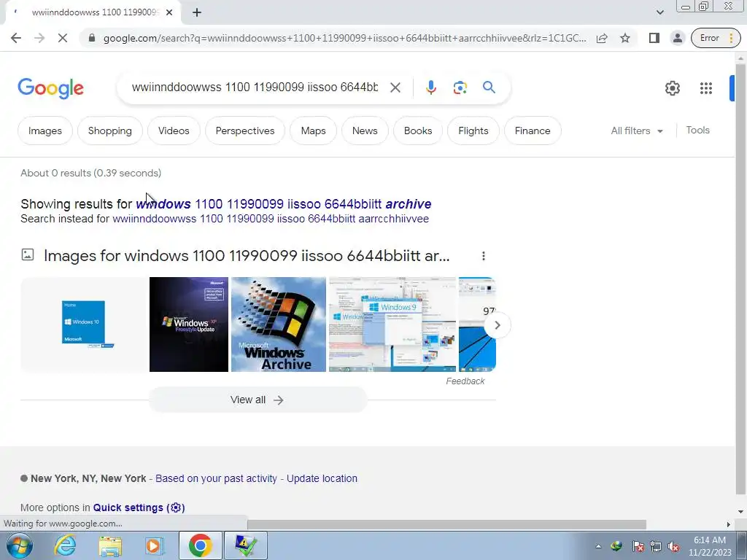Image resolution: width=747 pixels, height=560 pixels.
Task: Open the taskbar clock and date
Action: (x=709, y=546)
